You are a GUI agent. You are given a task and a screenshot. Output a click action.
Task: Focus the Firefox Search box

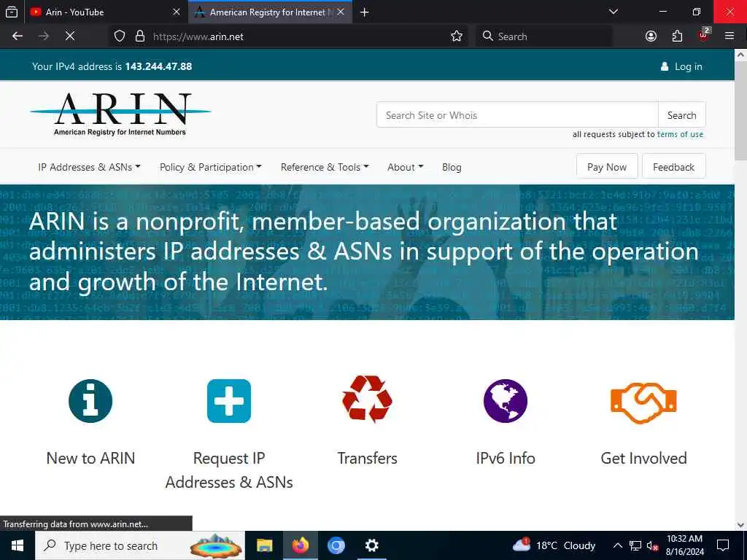click(544, 36)
